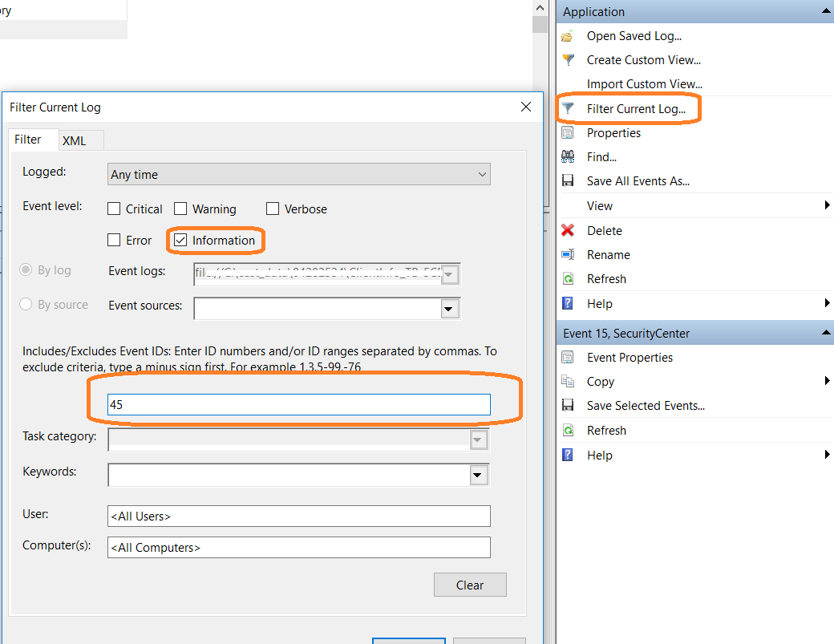Click the Refresh icon under Application
834x644 pixels.
coord(566,278)
